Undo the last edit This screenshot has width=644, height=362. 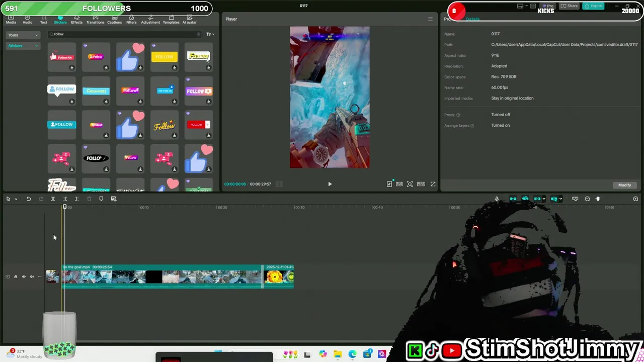[x=29, y=199]
